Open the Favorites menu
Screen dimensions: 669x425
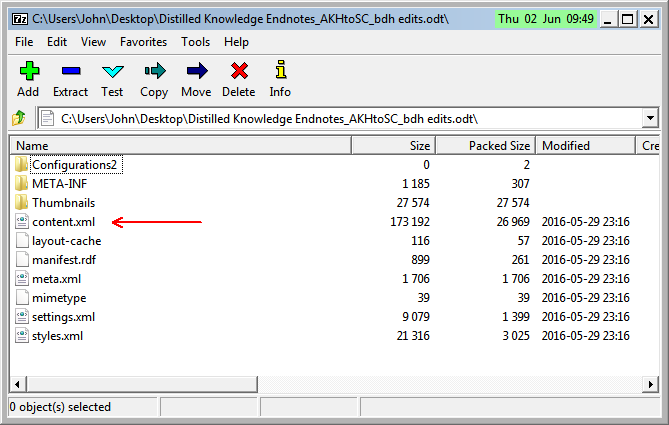tap(144, 42)
